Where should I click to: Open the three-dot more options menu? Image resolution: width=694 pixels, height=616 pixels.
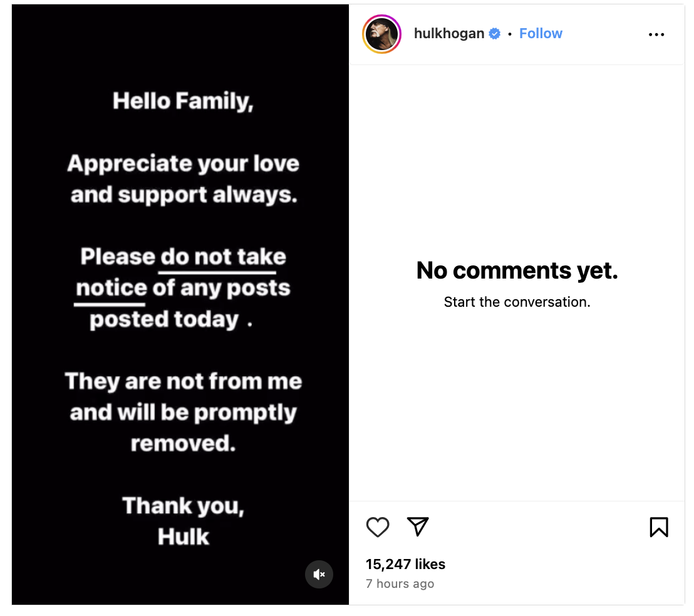656,34
